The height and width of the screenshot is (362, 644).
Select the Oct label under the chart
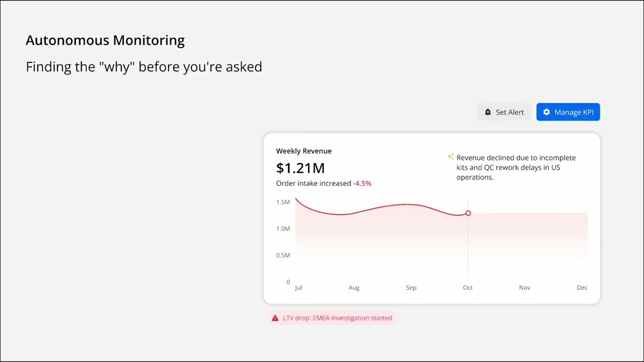[x=468, y=288]
